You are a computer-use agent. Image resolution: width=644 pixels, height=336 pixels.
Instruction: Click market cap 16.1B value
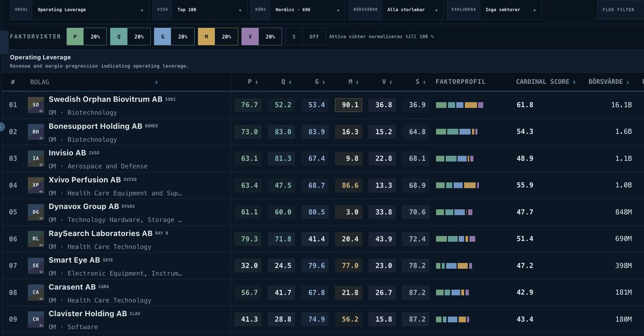(621, 105)
